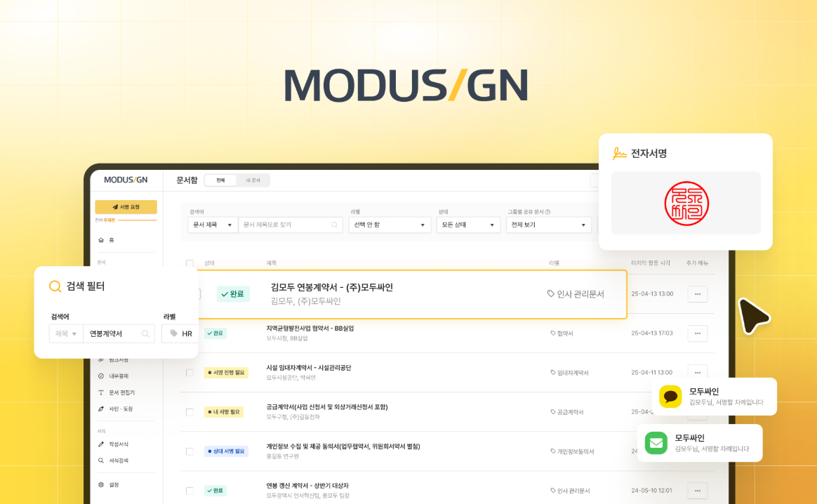Open the KakaoTalk 모두싸인 notification icon
Viewport: 817px width, 504px height.
[x=670, y=397]
